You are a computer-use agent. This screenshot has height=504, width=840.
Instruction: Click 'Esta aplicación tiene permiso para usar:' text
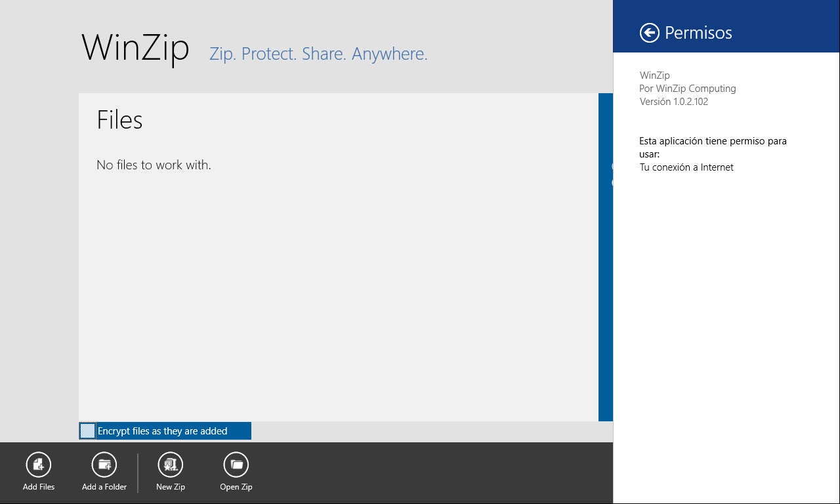pyautogui.click(x=713, y=148)
